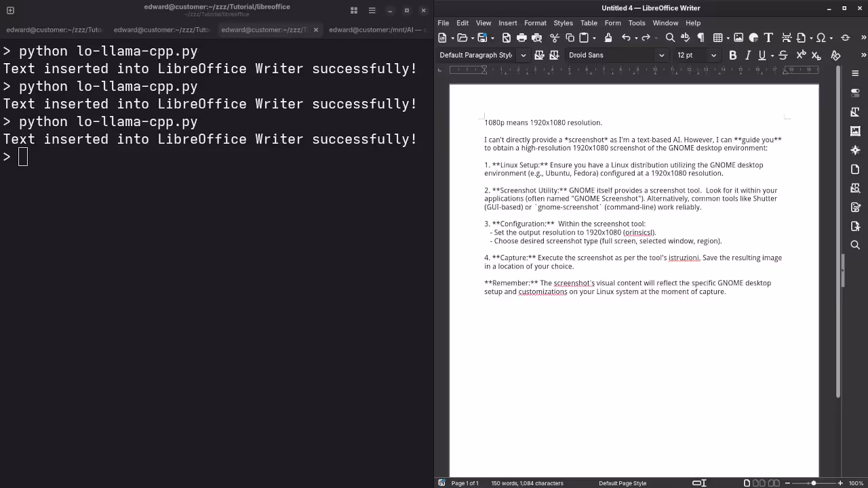Activate the Clone Formatting tool

click(x=608, y=37)
